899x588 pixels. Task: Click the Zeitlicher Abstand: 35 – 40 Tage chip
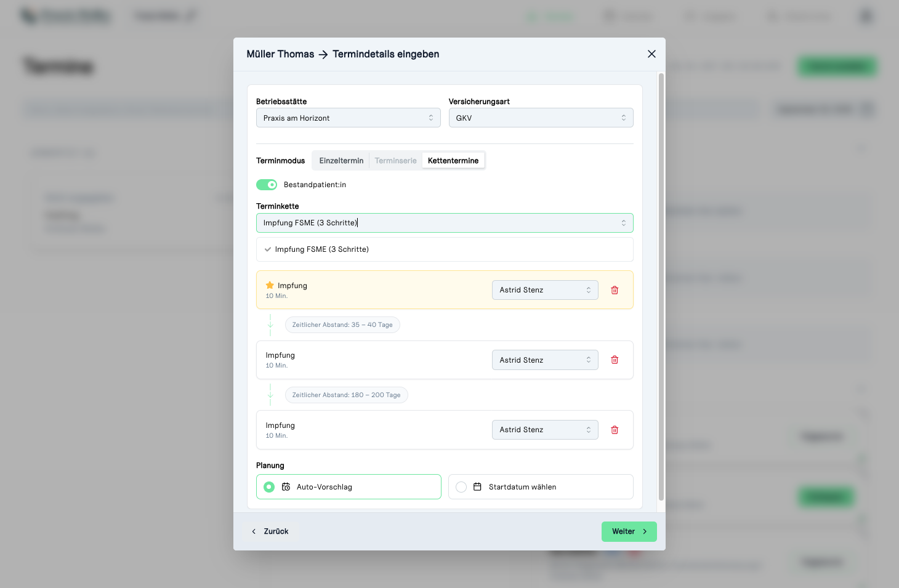pyautogui.click(x=342, y=325)
